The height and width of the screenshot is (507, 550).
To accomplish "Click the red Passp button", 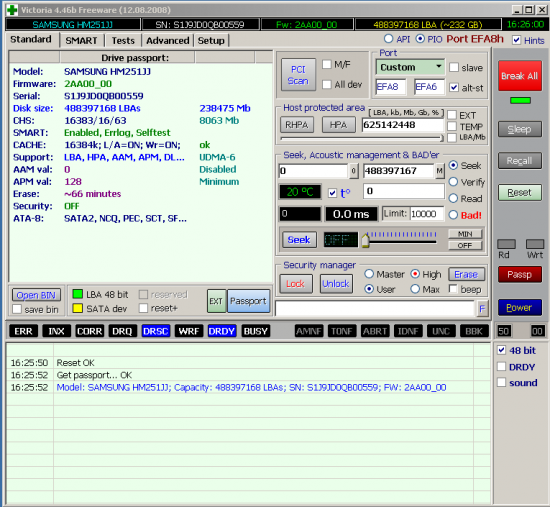I will pyautogui.click(x=519, y=274).
